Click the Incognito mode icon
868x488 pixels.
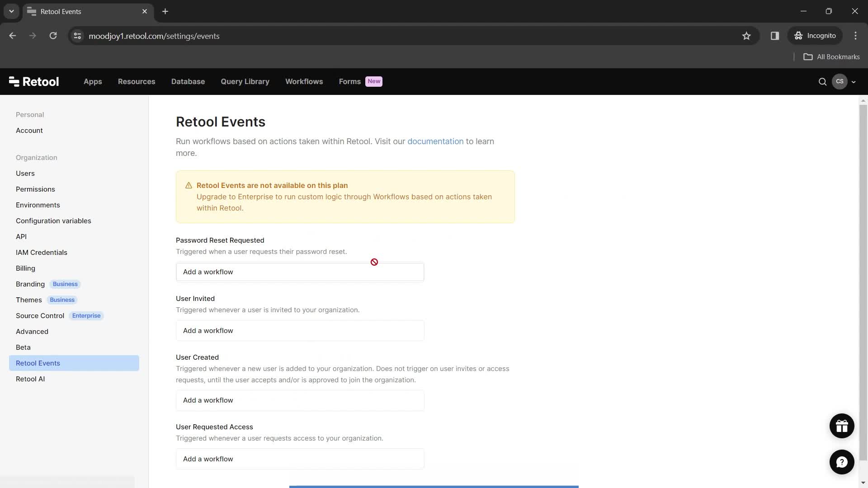point(798,36)
